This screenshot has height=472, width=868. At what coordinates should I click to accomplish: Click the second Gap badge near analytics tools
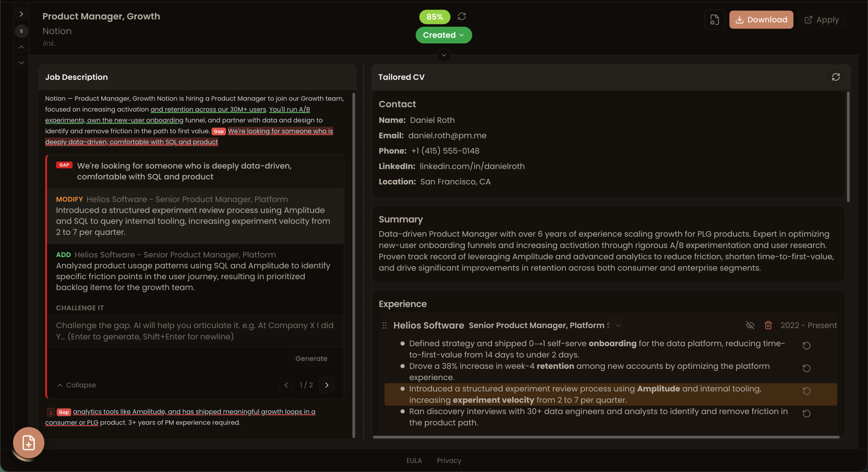64,412
